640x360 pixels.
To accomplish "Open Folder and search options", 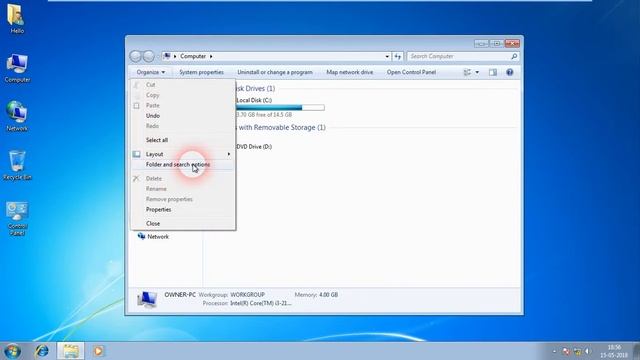I will (x=182, y=164).
